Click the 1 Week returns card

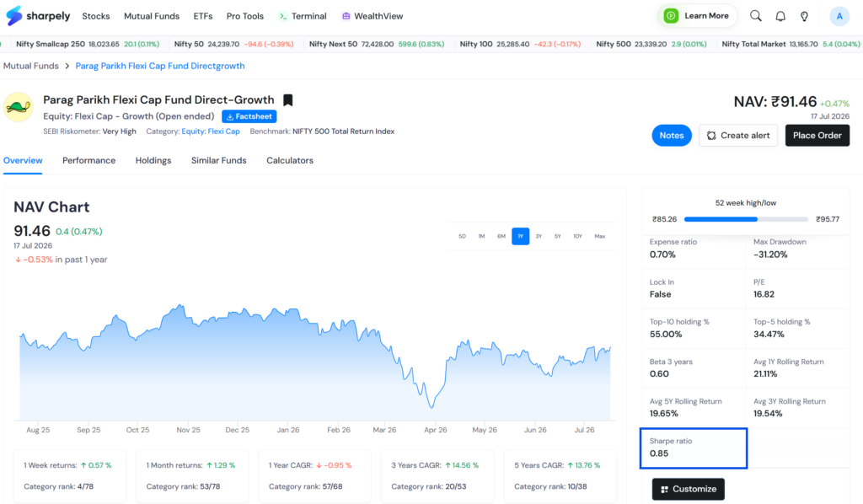pos(70,476)
